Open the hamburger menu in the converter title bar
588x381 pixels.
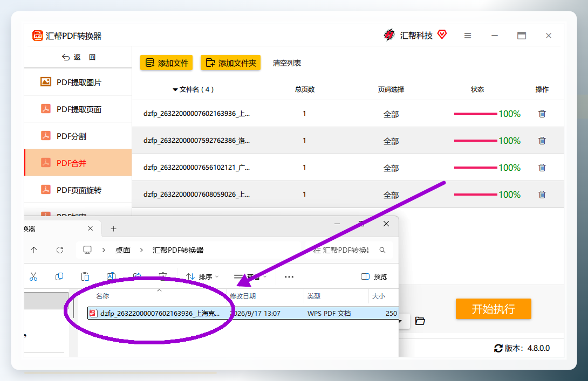pyautogui.click(x=468, y=36)
